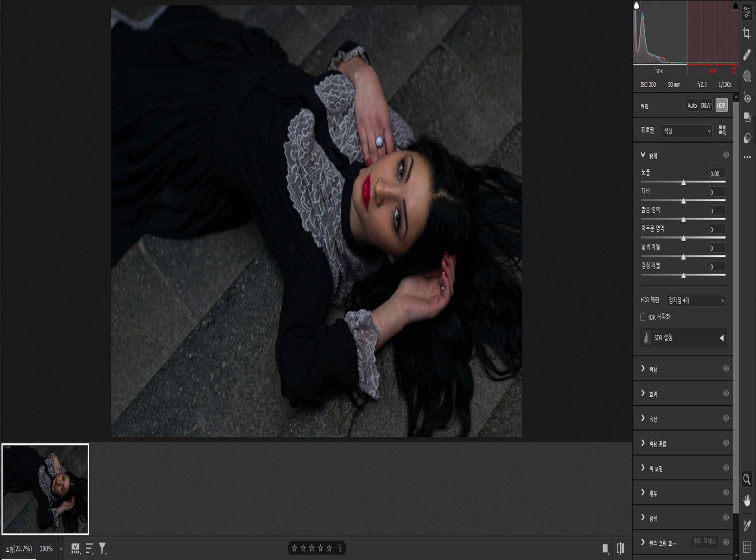The height and width of the screenshot is (560, 756).
Task: Click the 노출 exposure slider handle
Action: click(x=683, y=182)
